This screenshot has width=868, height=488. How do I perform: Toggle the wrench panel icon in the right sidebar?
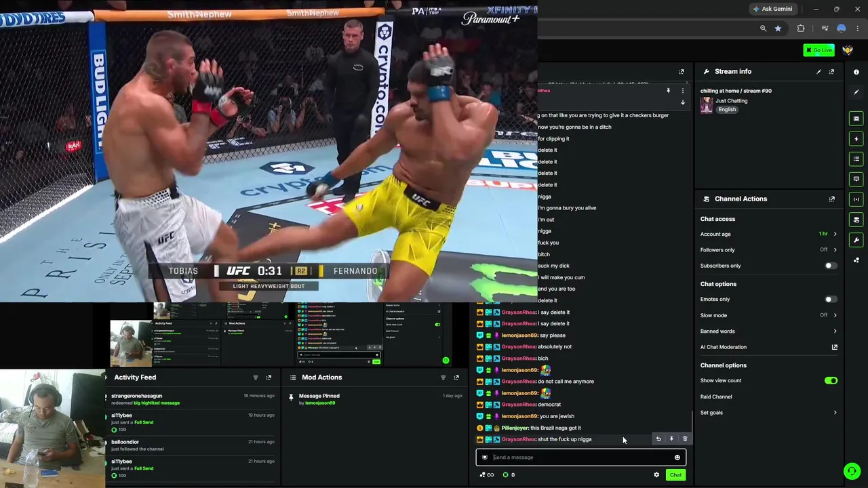856,240
